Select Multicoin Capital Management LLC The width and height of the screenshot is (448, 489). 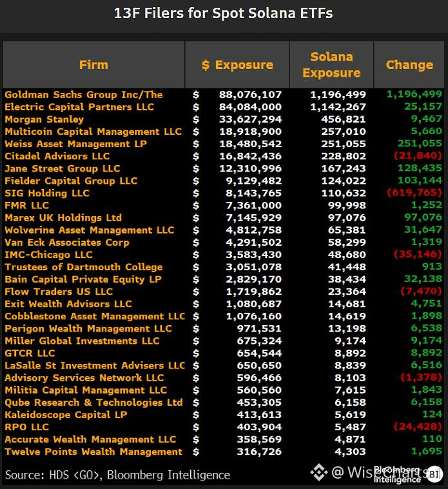(x=93, y=132)
